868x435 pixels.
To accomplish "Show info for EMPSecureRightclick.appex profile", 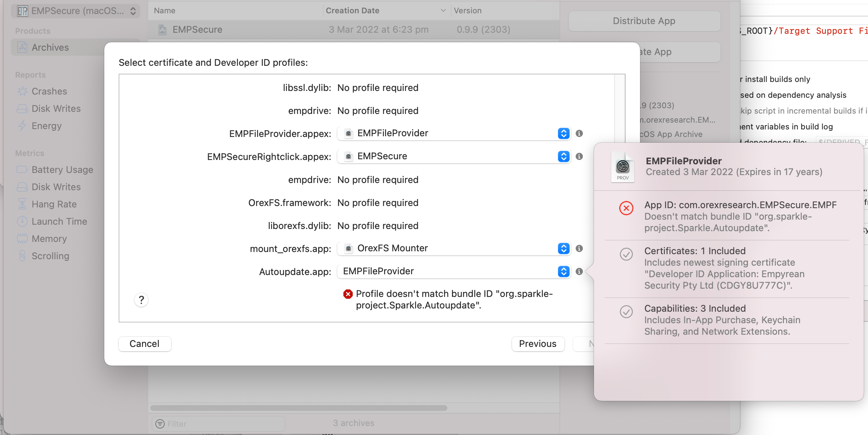I will (x=579, y=156).
